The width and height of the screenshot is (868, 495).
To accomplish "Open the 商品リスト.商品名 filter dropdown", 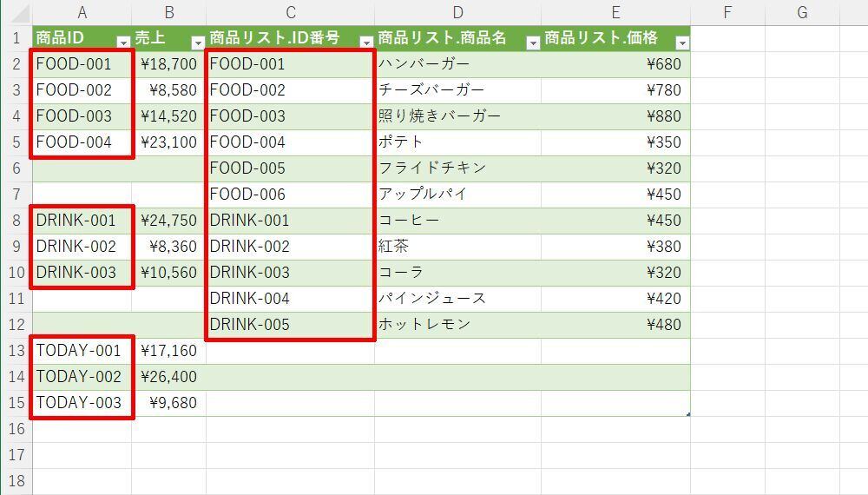I will click(x=533, y=43).
